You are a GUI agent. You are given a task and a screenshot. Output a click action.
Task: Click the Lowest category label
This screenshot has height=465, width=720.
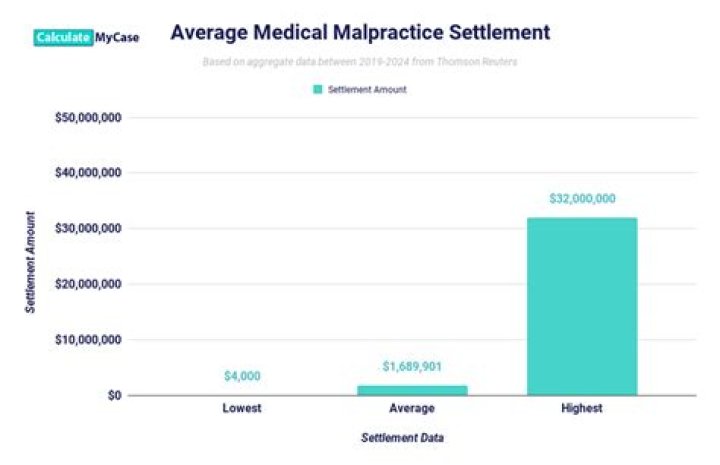click(x=242, y=409)
